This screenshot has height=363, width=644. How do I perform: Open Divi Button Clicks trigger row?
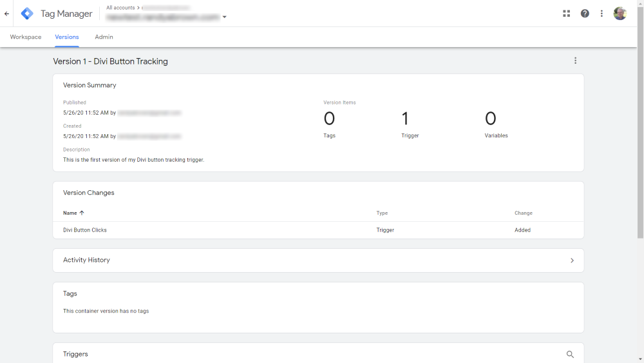[x=318, y=230]
